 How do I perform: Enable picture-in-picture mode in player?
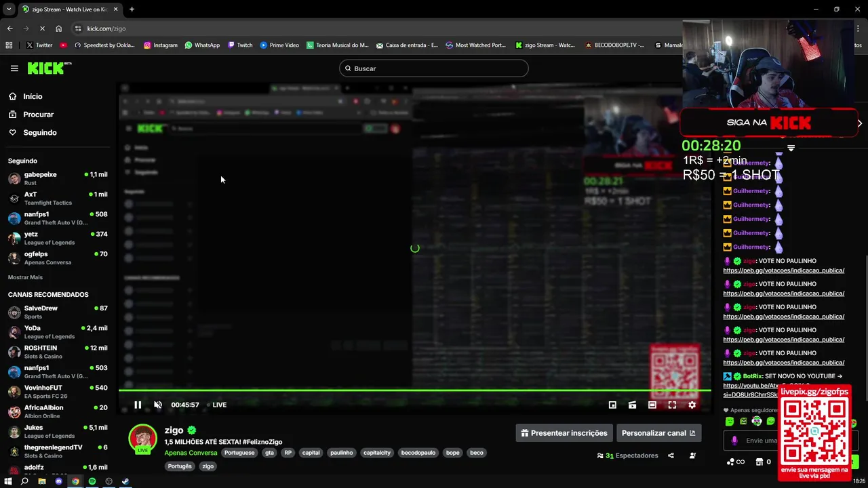(x=612, y=405)
